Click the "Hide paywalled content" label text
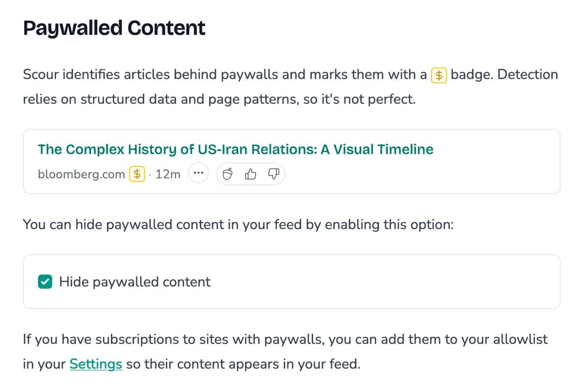Viewport: 581px width, 392px height. [x=135, y=282]
